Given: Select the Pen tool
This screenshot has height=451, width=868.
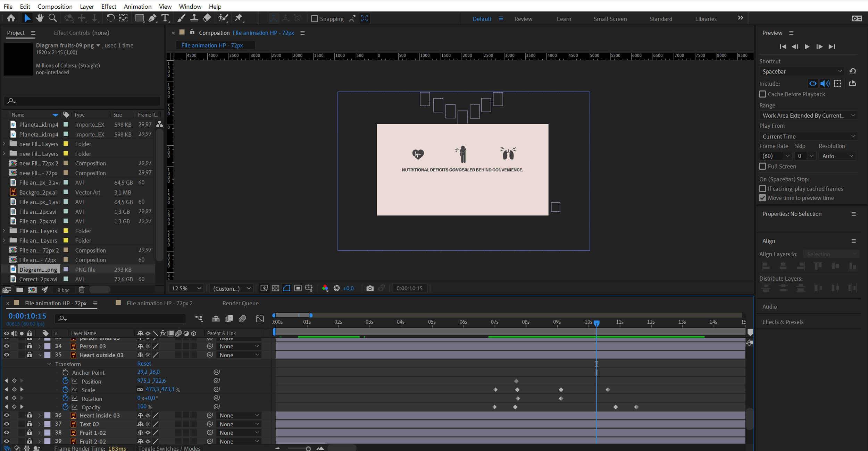Looking at the screenshot, I should point(152,18).
